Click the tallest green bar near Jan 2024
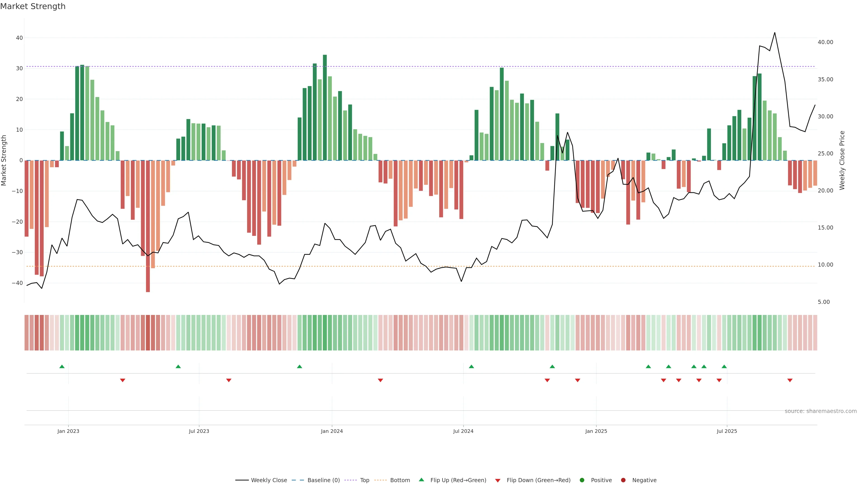868x488 pixels. pyautogui.click(x=325, y=108)
